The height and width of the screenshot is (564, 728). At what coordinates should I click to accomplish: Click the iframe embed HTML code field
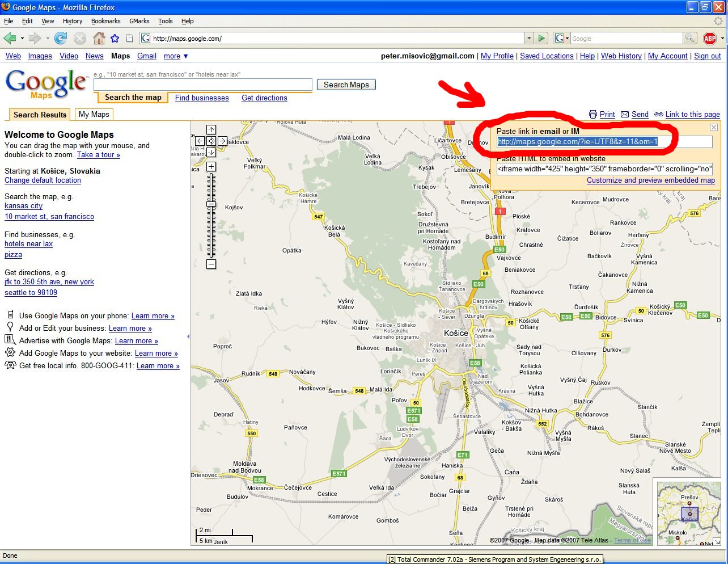[x=604, y=169]
